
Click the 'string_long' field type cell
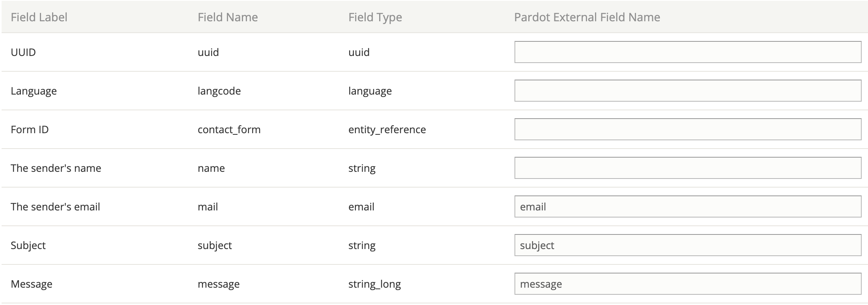pos(374,284)
